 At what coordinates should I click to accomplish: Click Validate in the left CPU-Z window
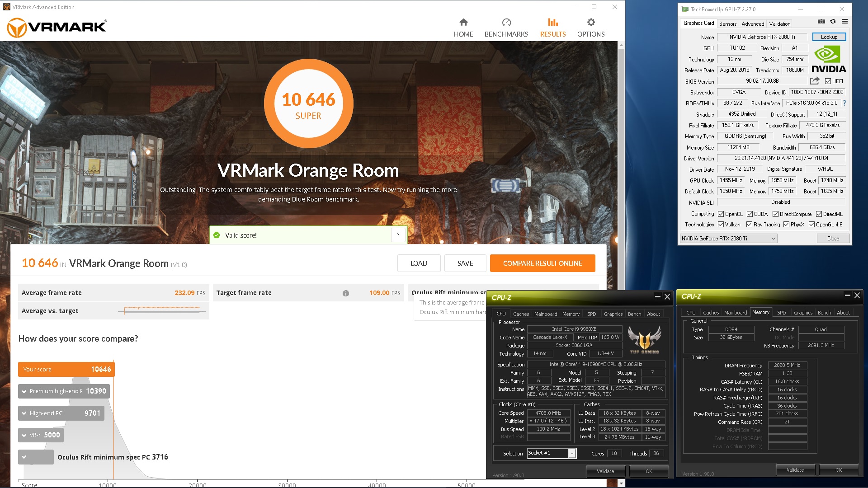click(605, 471)
